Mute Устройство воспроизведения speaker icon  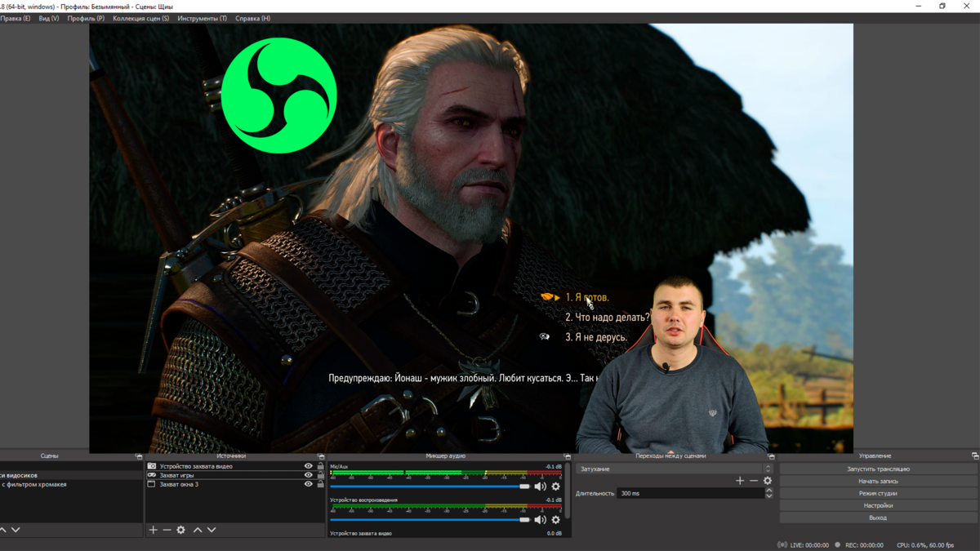[540, 519]
